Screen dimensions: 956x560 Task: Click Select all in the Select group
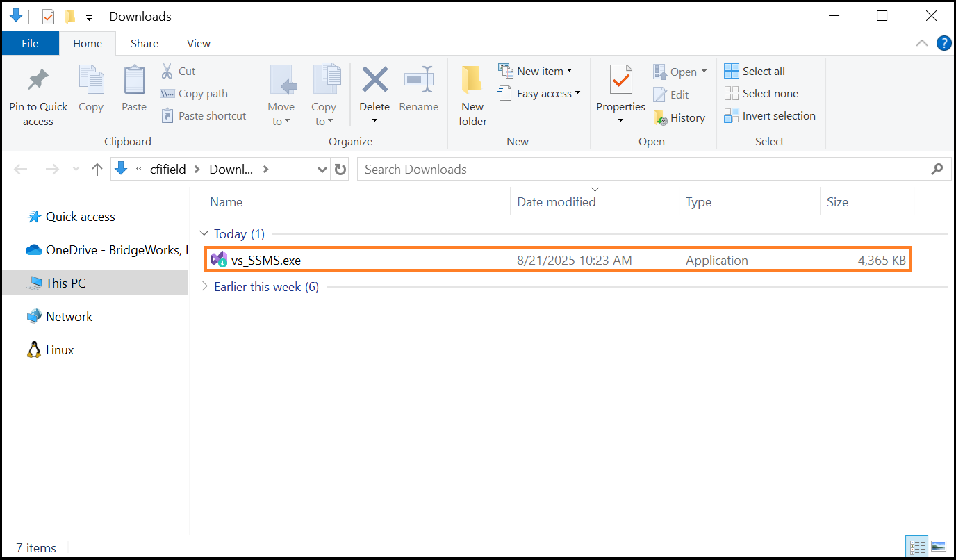tap(755, 71)
